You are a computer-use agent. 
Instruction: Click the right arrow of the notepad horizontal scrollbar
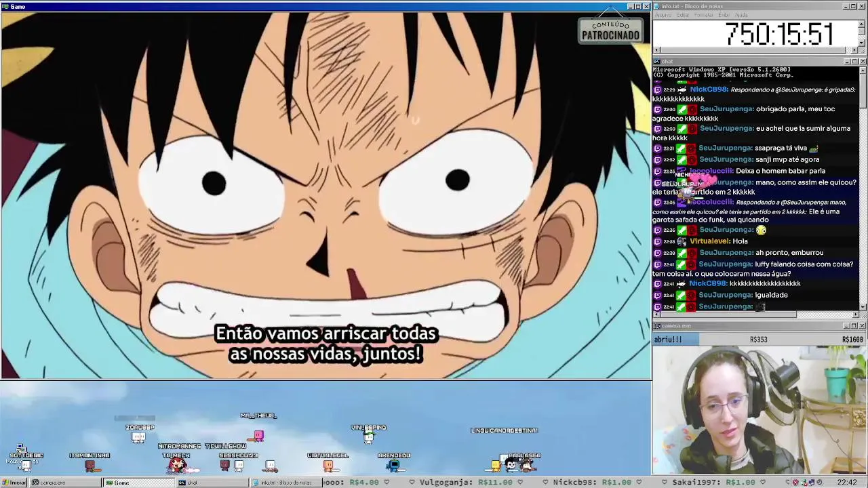pyautogui.click(x=855, y=50)
